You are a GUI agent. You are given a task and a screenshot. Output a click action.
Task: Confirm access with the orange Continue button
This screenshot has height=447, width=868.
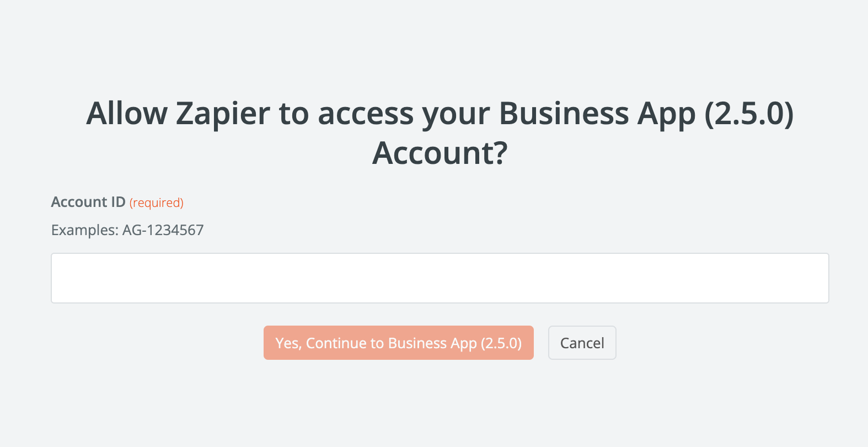[398, 343]
